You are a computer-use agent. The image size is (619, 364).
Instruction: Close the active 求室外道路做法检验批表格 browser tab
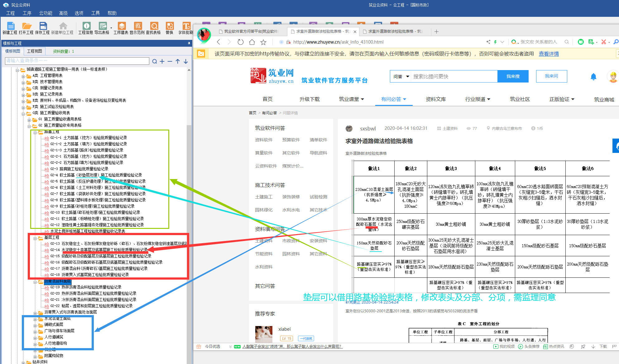point(355,31)
